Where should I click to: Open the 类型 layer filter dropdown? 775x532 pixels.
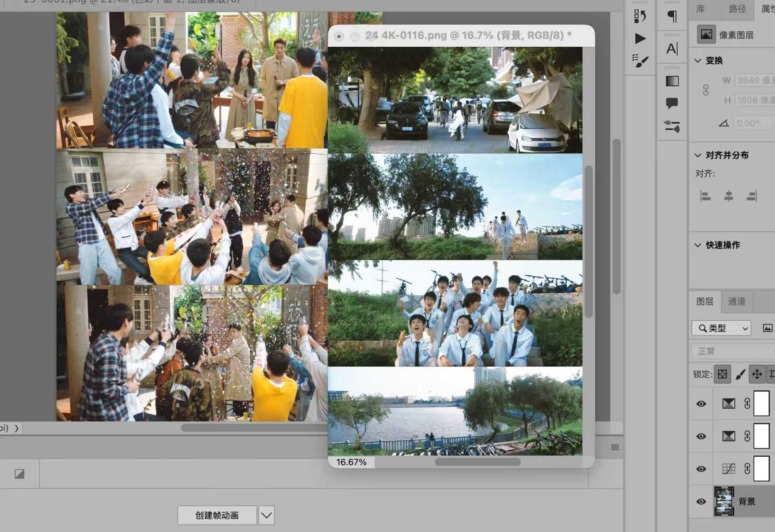click(721, 328)
